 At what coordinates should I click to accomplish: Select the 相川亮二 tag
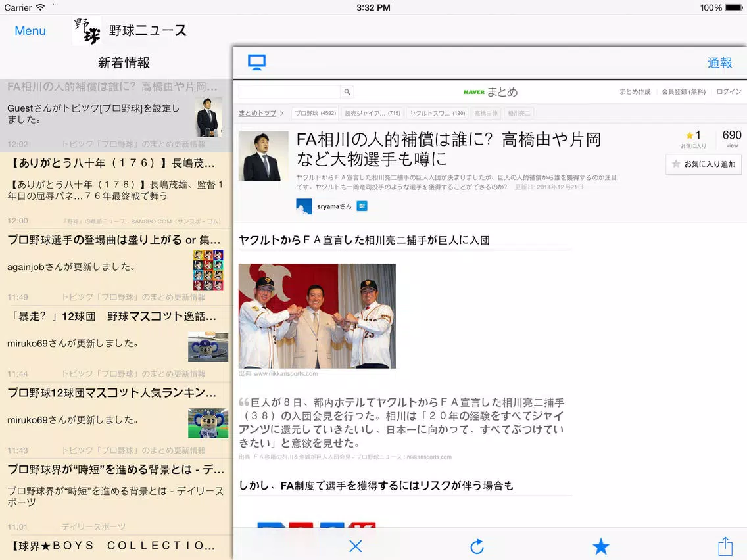click(519, 113)
